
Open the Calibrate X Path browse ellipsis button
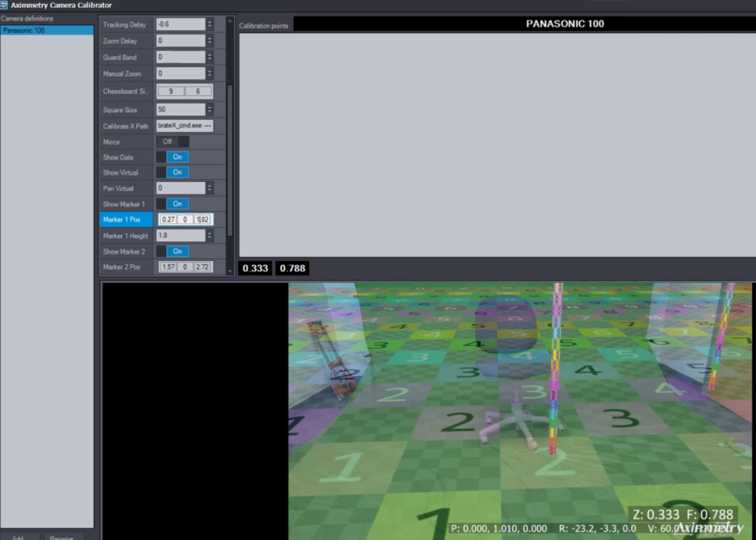208,126
